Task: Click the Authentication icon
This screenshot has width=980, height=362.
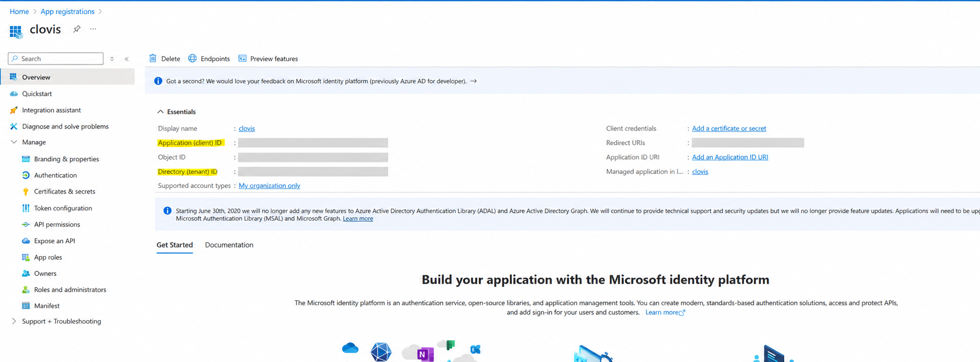Action: pos(26,175)
